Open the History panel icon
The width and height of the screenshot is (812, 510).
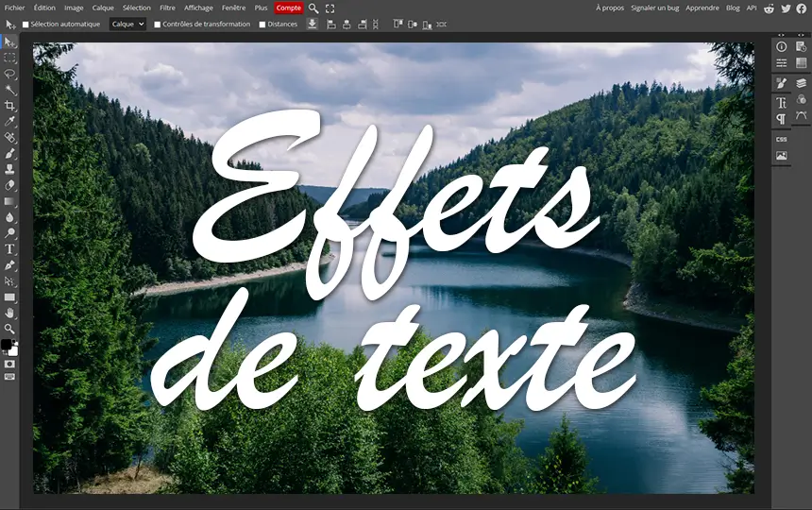[x=801, y=46]
